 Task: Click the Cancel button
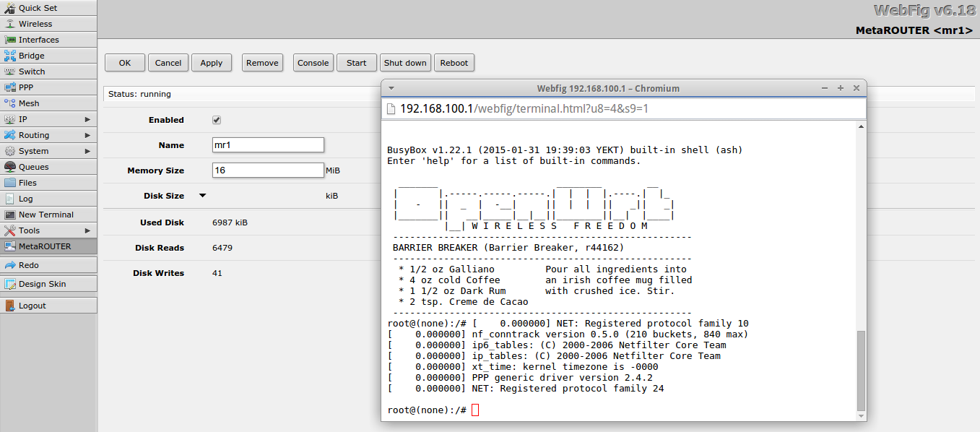tap(168, 63)
